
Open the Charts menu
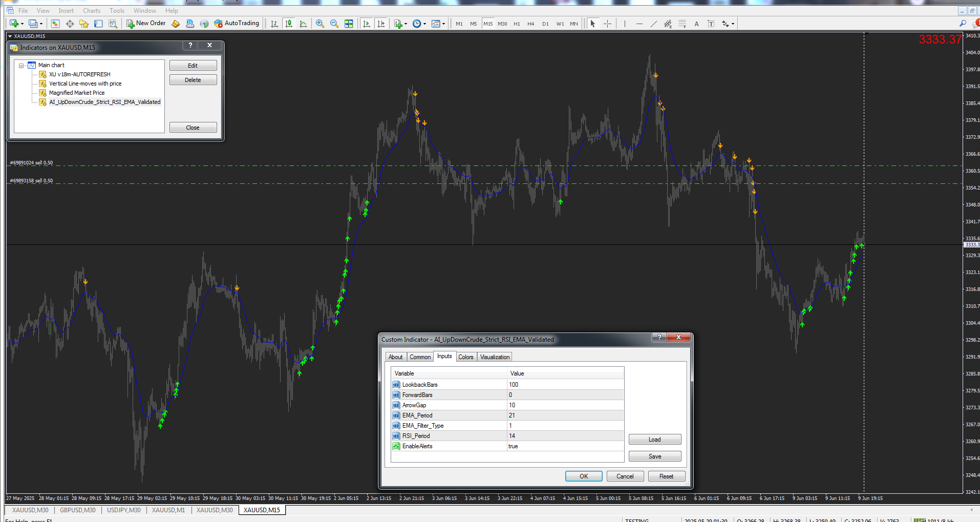pyautogui.click(x=92, y=11)
